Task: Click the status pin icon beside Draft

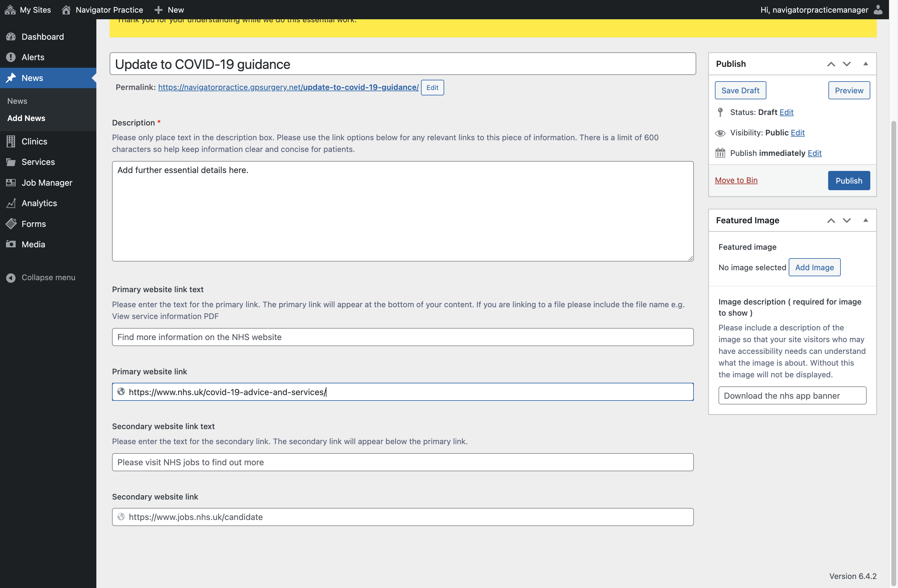Action: [720, 112]
